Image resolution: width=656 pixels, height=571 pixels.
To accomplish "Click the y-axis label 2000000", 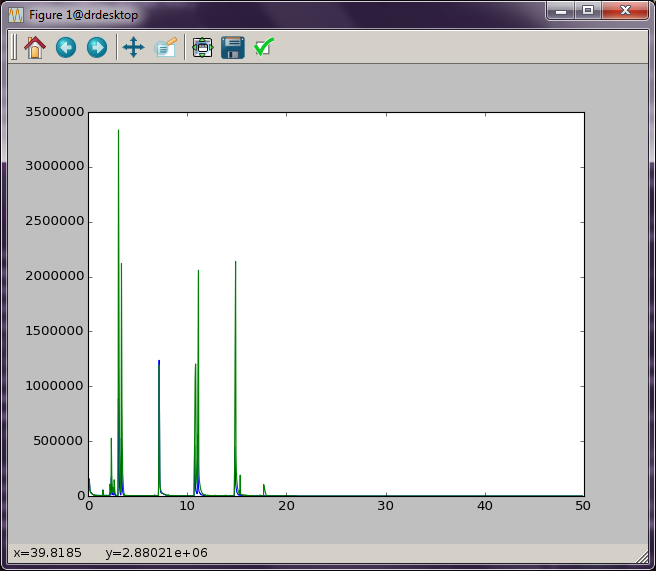I will (55, 276).
